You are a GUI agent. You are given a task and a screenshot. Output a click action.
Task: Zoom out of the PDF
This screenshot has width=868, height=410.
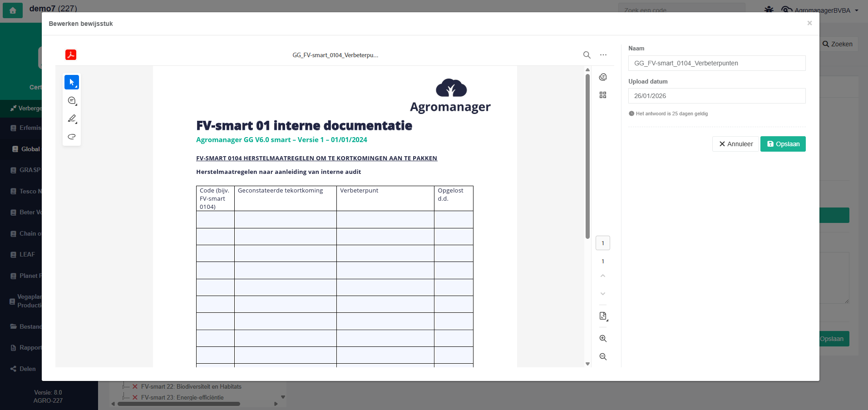(x=603, y=357)
